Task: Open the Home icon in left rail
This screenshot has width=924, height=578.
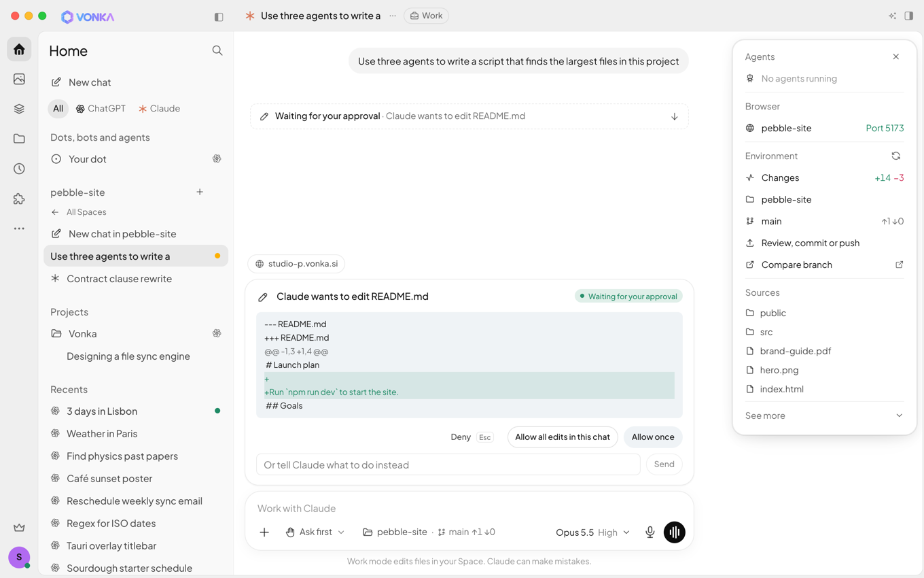Action: point(19,50)
